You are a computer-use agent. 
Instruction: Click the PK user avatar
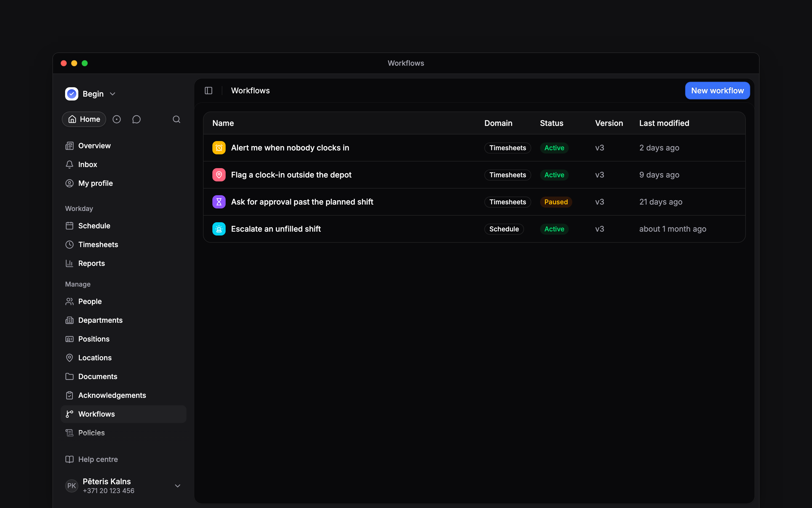pos(71,486)
